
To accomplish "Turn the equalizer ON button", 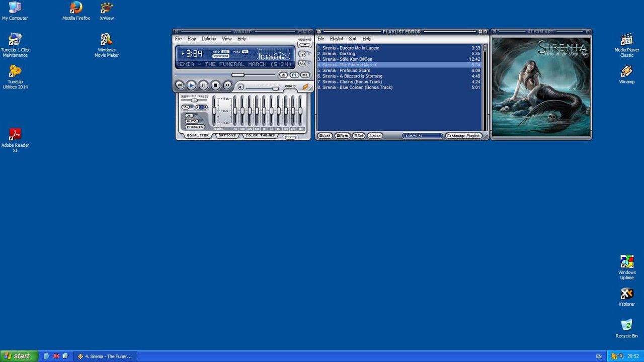I will pyautogui.click(x=189, y=116).
